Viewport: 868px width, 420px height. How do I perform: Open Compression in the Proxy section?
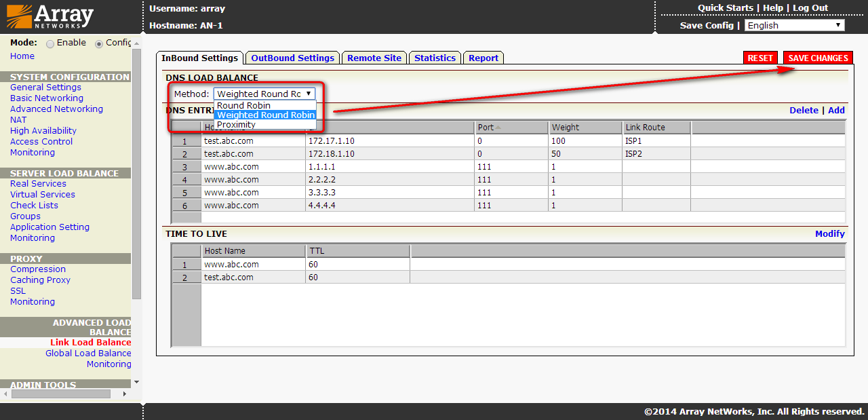[x=38, y=269]
